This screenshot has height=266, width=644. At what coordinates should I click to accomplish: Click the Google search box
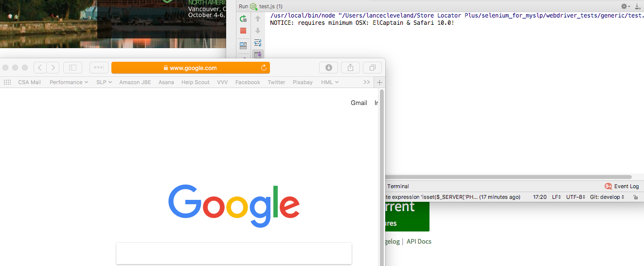(x=234, y=253)
